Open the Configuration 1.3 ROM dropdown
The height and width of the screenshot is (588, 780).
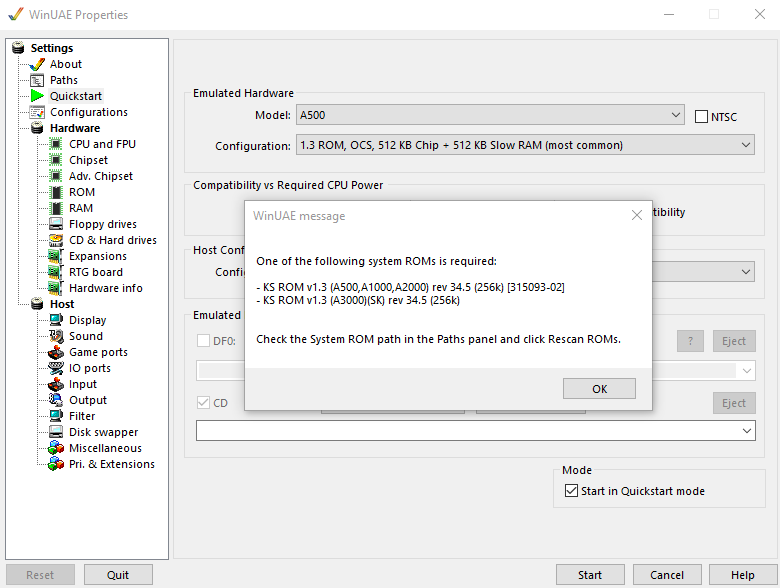525,145
